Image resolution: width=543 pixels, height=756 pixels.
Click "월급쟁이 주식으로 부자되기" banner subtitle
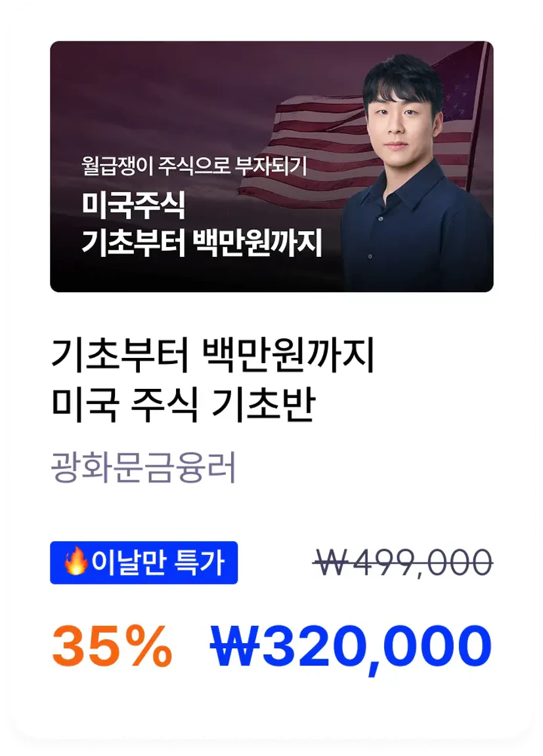click(x=194, y=166)
